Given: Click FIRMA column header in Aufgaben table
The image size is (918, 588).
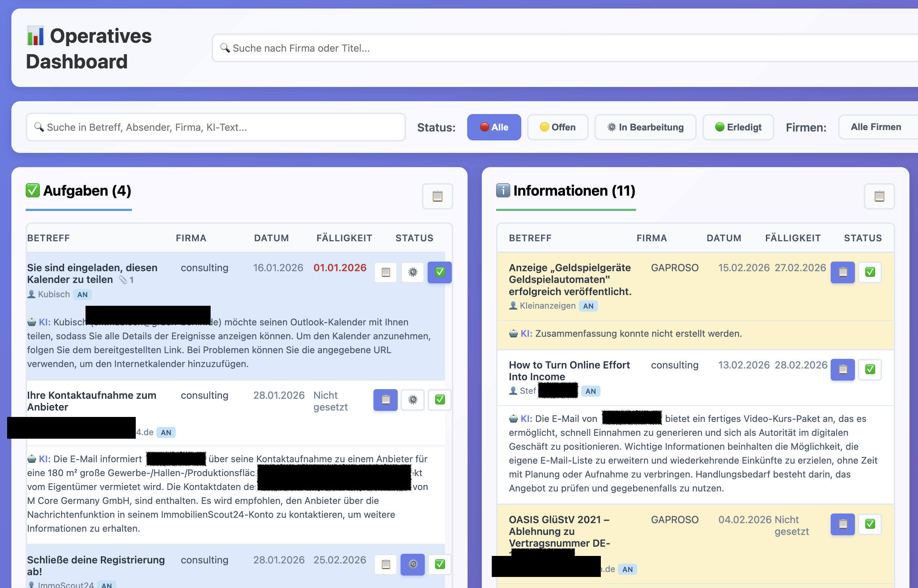Looking at the screenshot, I should (x=191, y=238).
